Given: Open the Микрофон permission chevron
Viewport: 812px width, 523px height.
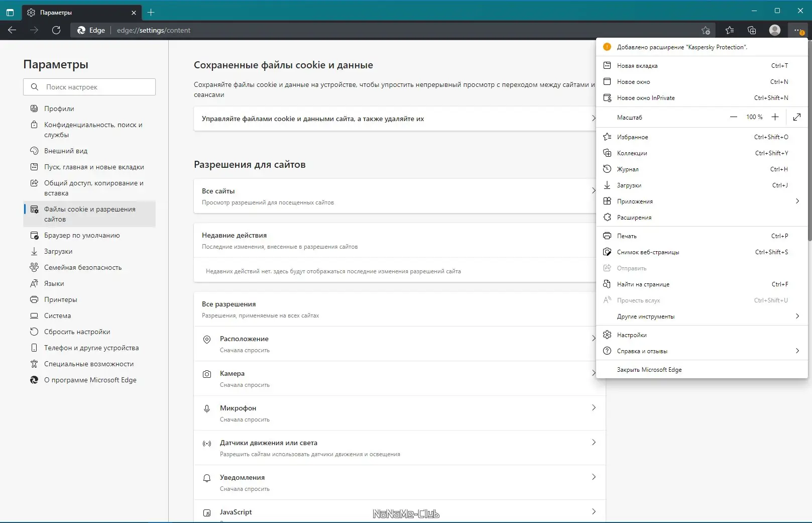Looking at the screenshot, I should 594,407.
